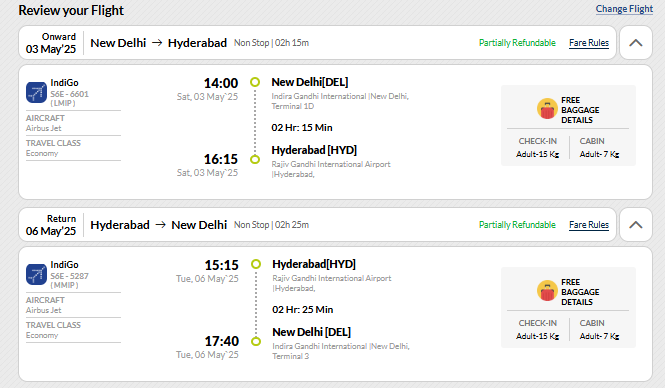Click the Hyderabad arrival circle marker at 16:15
Image resolution: width=665 pixels, height=388 pixels.
coord(255,159)
